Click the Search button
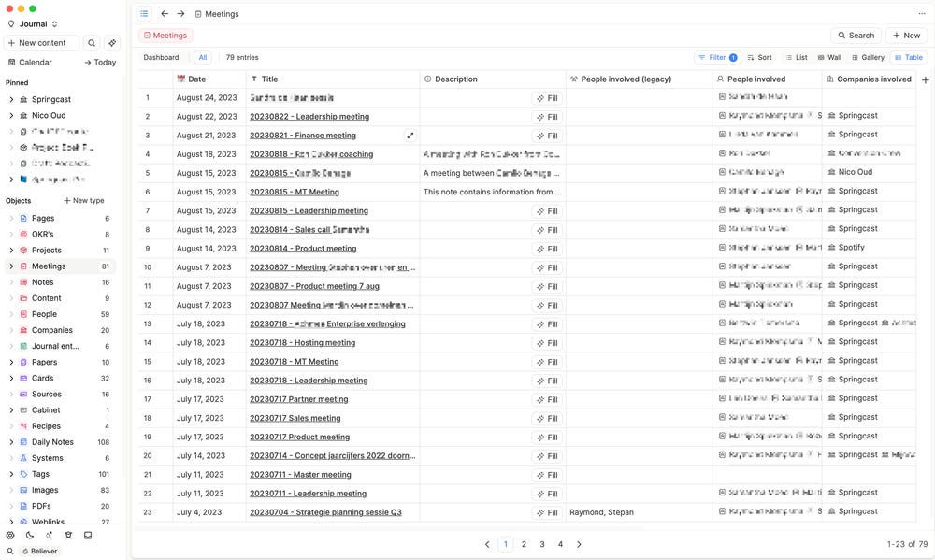The image size is (935, 560). click(856, 36)
